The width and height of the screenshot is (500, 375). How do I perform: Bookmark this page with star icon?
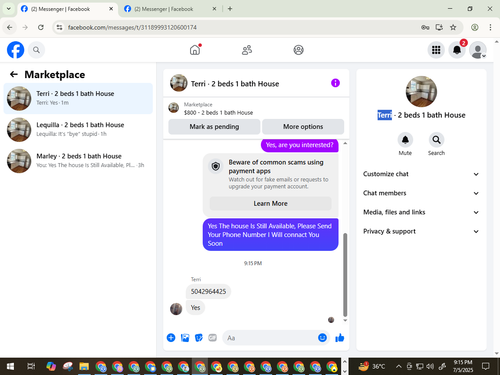(x=453, y=27)
